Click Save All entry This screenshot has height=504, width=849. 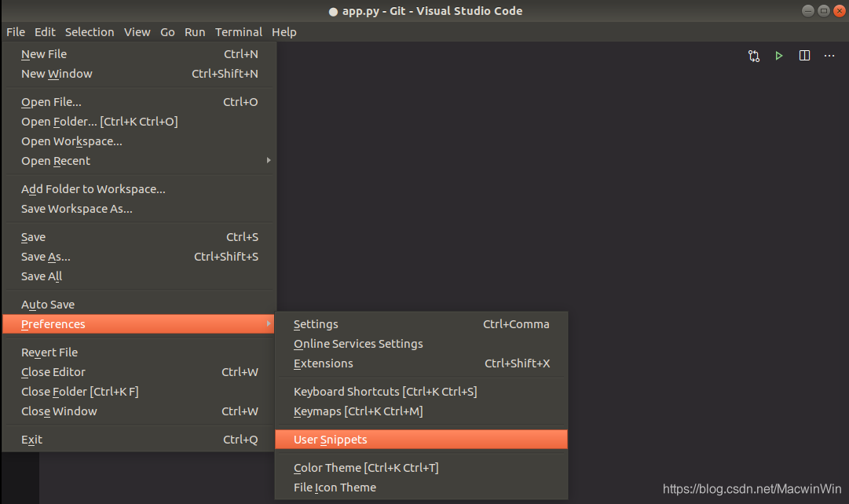coord(140,276)
